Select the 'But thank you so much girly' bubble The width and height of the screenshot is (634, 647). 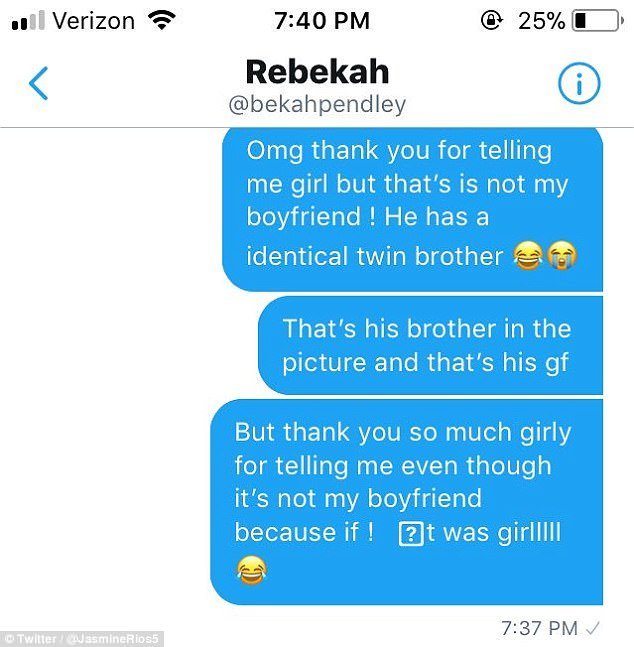pyautogui.click(x=407, y=502)
